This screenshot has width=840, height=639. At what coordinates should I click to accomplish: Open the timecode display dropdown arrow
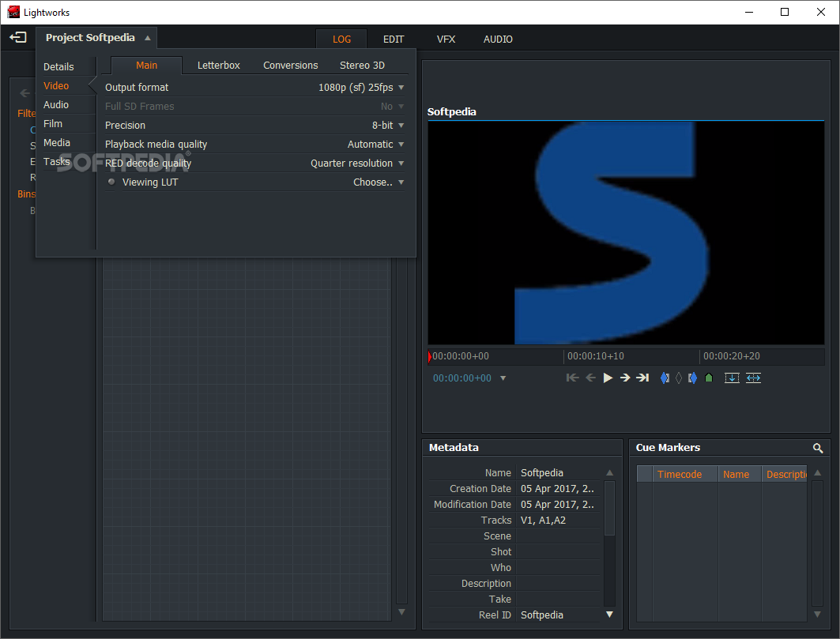click(x=503, y=378)
